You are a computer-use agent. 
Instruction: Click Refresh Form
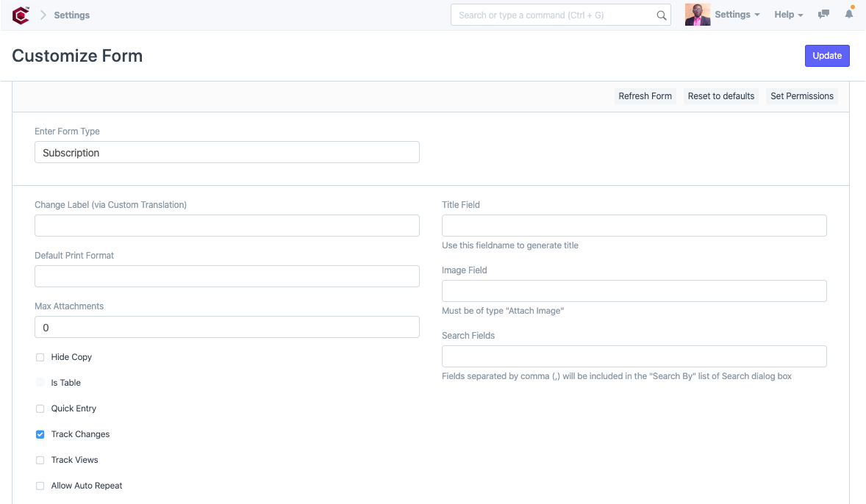(x=645, y=96)
